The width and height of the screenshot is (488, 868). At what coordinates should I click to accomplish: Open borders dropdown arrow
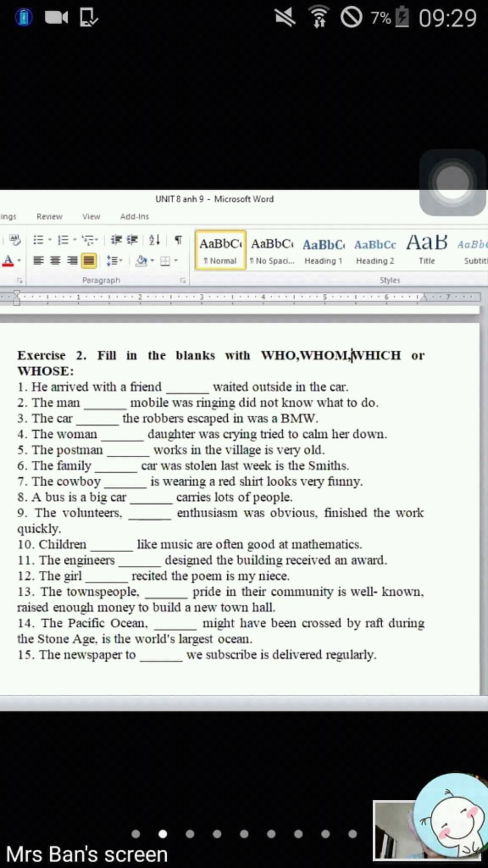coord(176,260)
